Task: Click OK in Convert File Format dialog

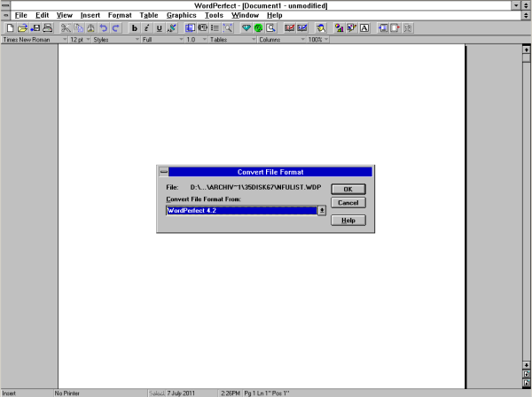Action: 348,189
